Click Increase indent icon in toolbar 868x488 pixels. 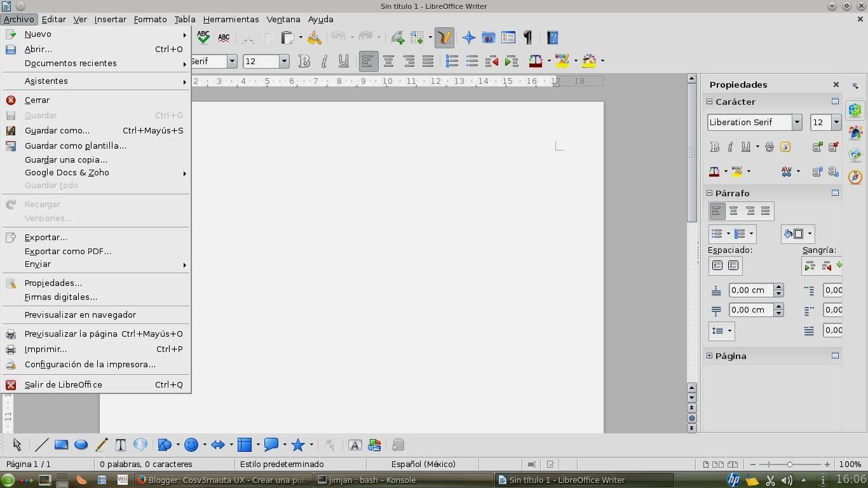click(512, 61)
